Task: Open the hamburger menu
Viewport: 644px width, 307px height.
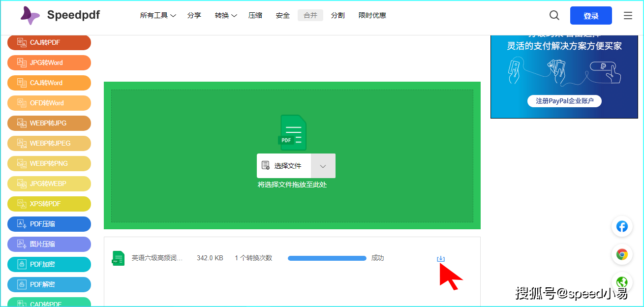Action: click(x=628, y=15)
